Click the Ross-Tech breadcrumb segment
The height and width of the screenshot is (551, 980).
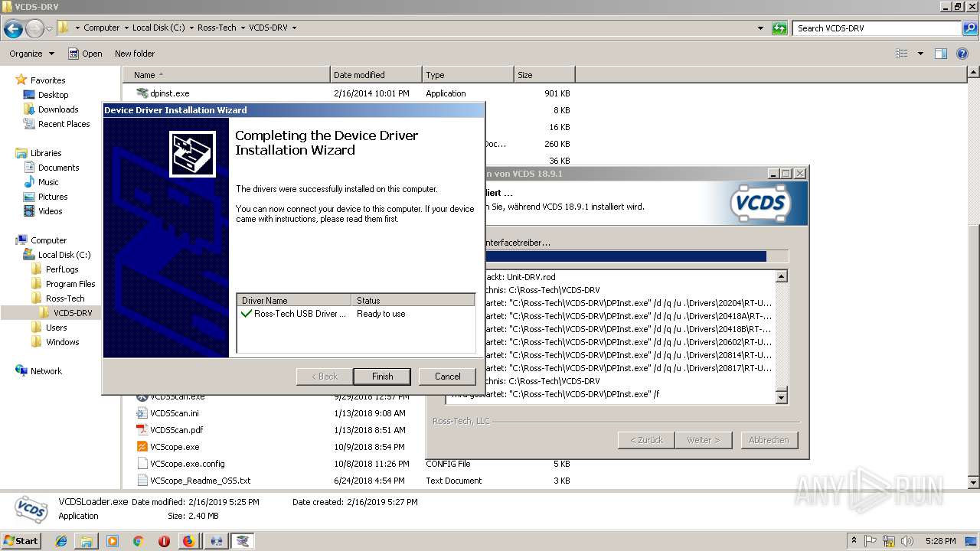217,28
